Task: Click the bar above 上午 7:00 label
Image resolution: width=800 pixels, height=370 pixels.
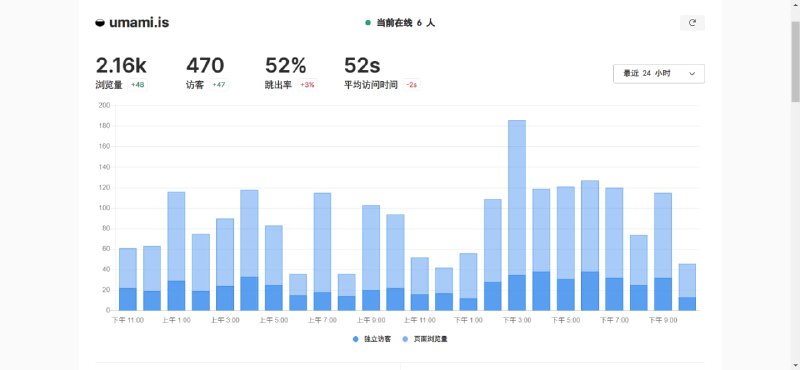Action: 322,252
